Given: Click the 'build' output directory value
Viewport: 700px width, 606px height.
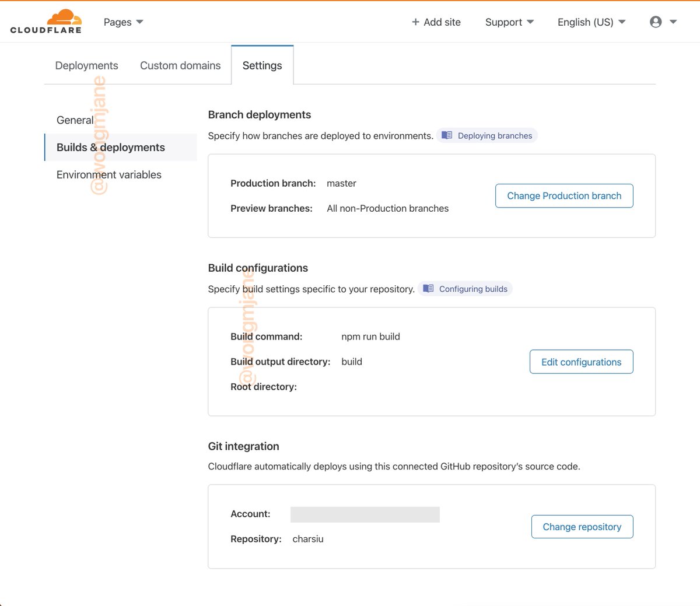Looking at the screenshot, I should [352, 362].
